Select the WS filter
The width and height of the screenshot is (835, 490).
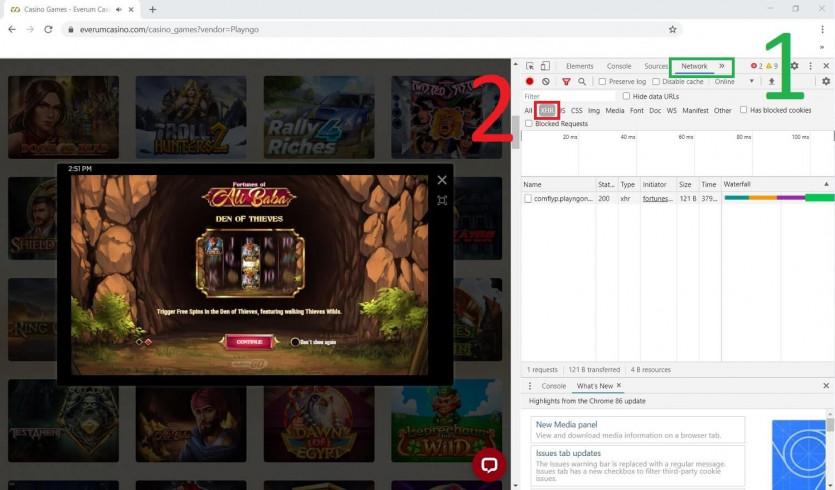coord(672,110)
